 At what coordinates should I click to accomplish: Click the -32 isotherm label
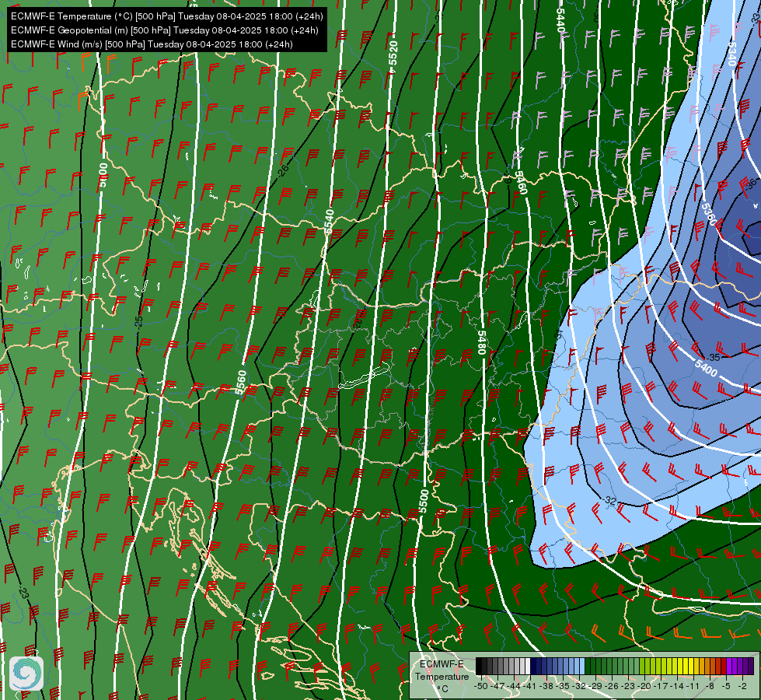[x=610, y=500]
